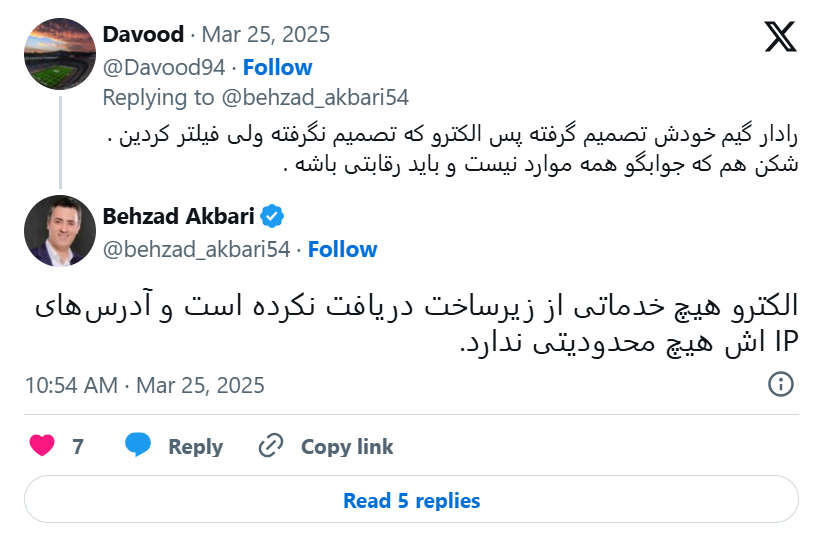823x547 pixels.
Task: Open the Davood display name link
Action: coord(143,35)
